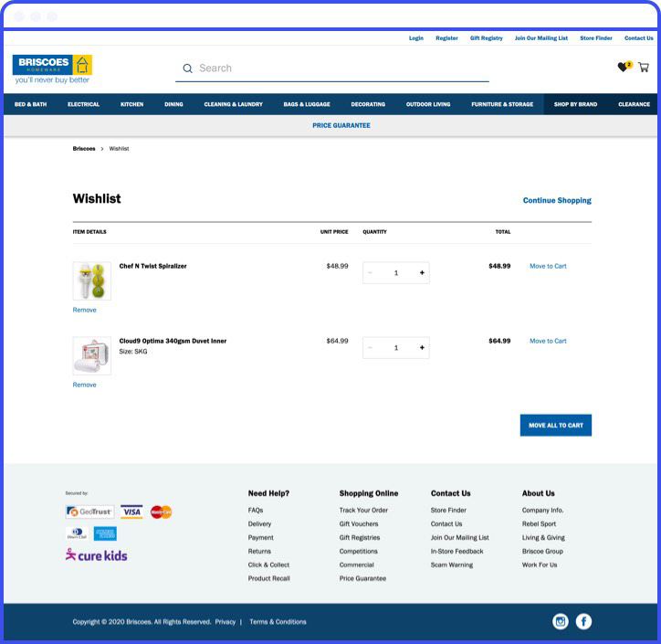The image size is (661, 644).
Task: Click the Visa payment logo
Action: (131, 512)
